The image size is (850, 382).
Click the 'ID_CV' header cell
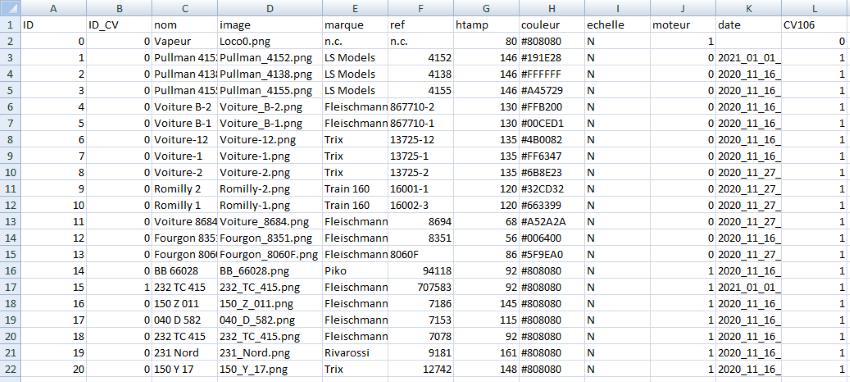click(x=119, y=25)
